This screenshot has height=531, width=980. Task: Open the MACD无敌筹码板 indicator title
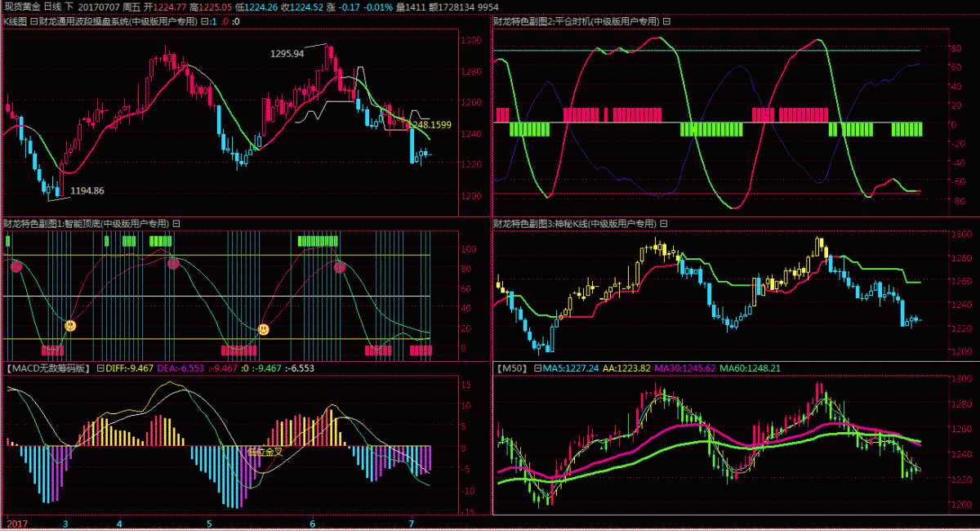(47, 368)
